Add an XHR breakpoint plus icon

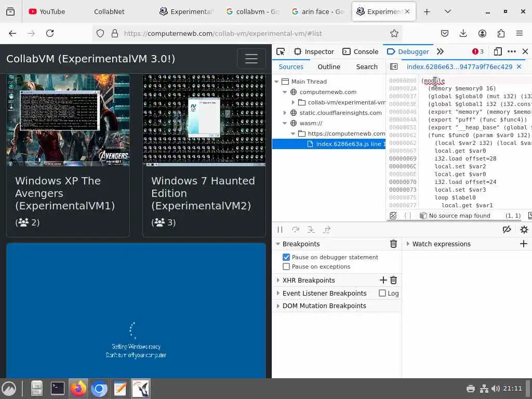click(x=383, y=280)
